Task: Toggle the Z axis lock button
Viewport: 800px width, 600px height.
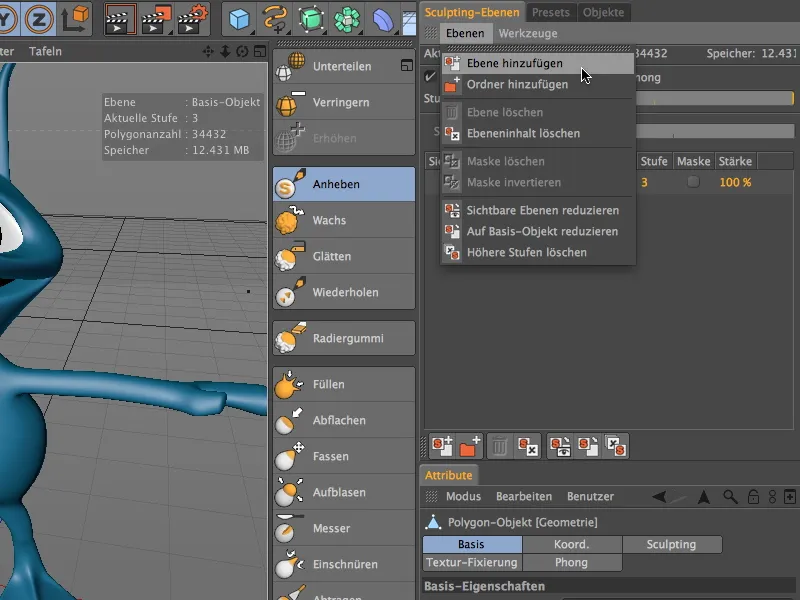Action: point(38,19)
